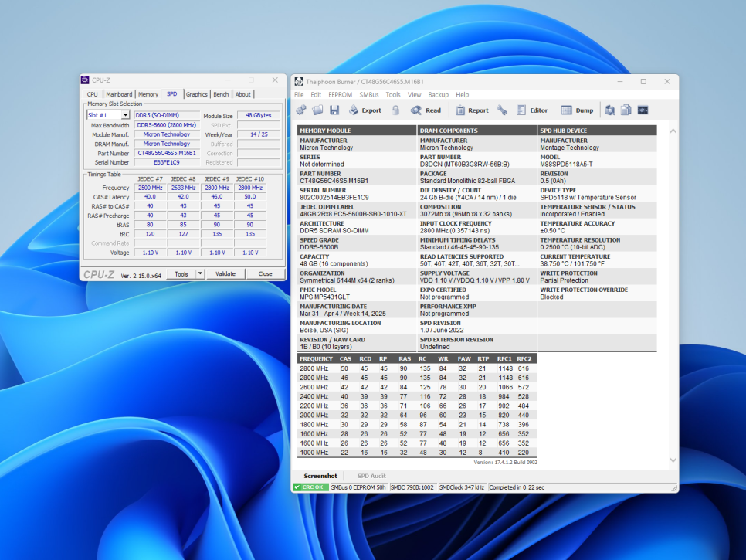Switch to the About tab in CPU-Z
The width and height of the screenshot is (746, 560).
coord(242,94)
